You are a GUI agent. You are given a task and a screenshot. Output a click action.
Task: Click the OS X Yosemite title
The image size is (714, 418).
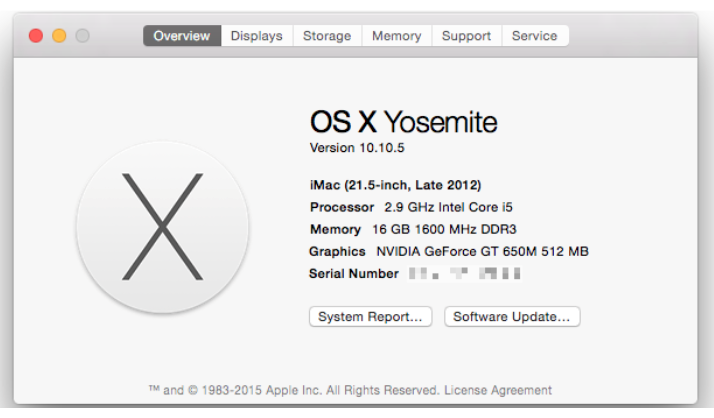coord(403,122)
